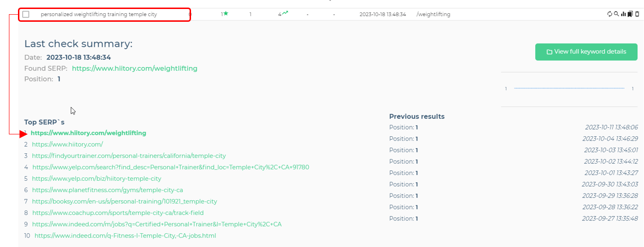This screenshot has height=247, width=644.
Task: Collapse the personalized weightlifting training keyword row
Action: (98, 15)
